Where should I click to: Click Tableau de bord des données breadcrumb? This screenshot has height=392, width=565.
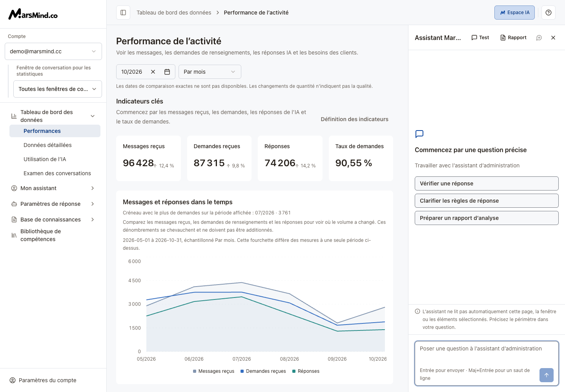point(174,13)
